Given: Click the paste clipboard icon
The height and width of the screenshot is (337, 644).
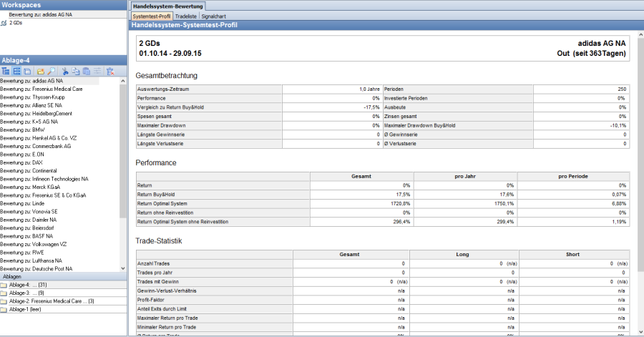Looking at the screenshot, I should [x=87, y=72].
